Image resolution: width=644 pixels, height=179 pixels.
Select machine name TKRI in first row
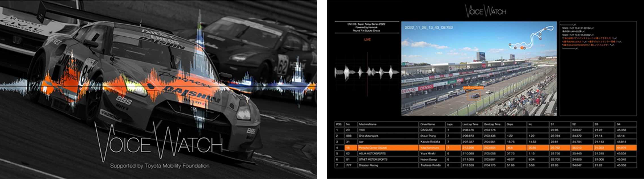tap(362, 130)
